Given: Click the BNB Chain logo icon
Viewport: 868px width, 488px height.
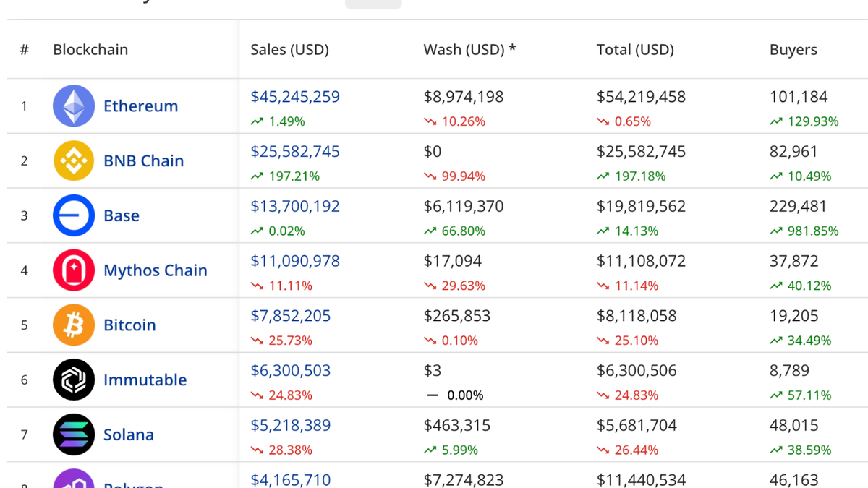Looking at the screenshot, I should 74,160.
